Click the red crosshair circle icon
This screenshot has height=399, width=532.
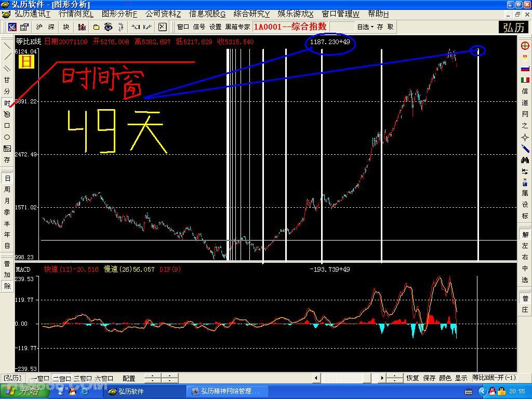[525, 46]
